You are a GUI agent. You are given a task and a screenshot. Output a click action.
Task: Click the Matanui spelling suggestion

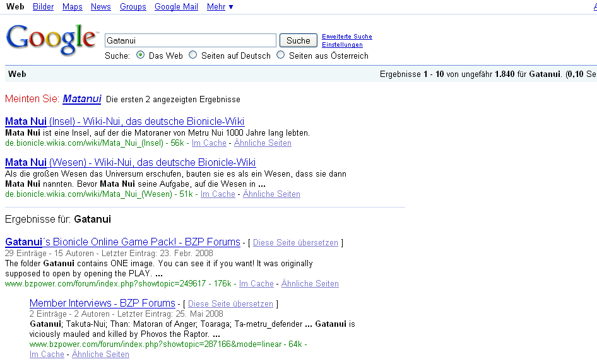[82, 99]
